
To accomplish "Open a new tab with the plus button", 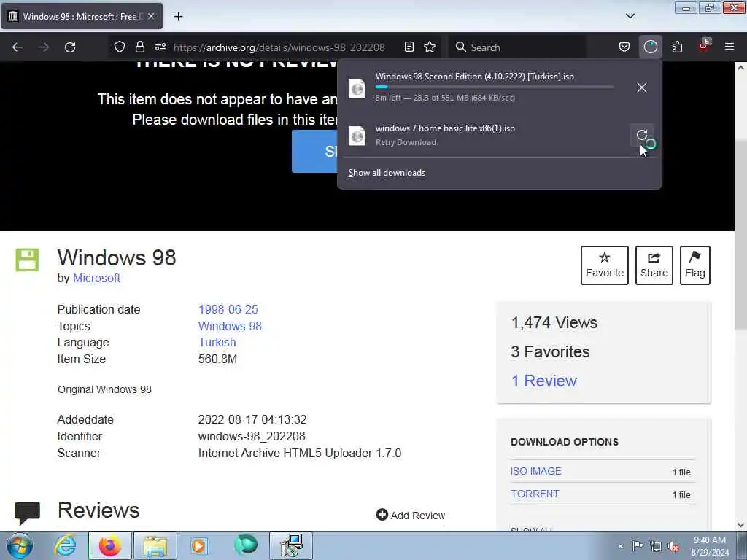I will click(178, 17).
